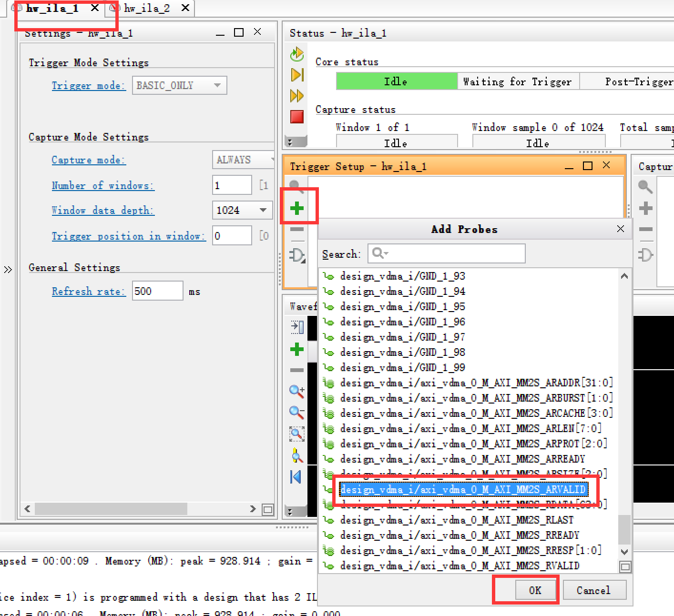Expand Status toolbar overflow chevron
Screen dimensions: 674x616
tap(290, 141)
